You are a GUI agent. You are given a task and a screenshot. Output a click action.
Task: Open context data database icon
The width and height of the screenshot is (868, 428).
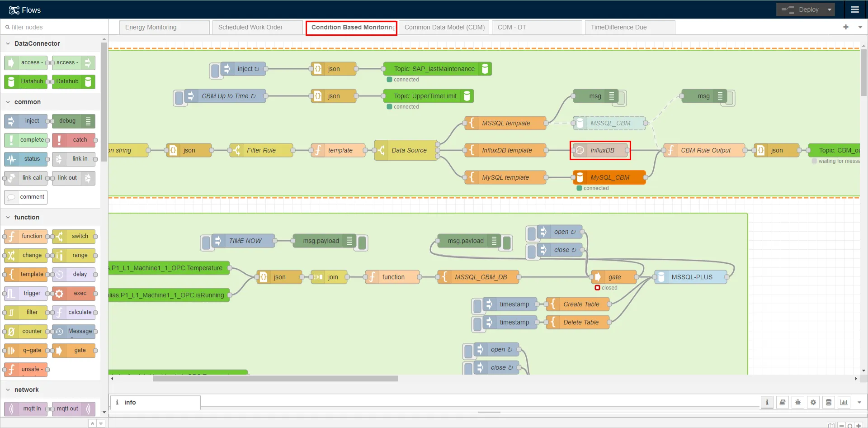(829, 402)
